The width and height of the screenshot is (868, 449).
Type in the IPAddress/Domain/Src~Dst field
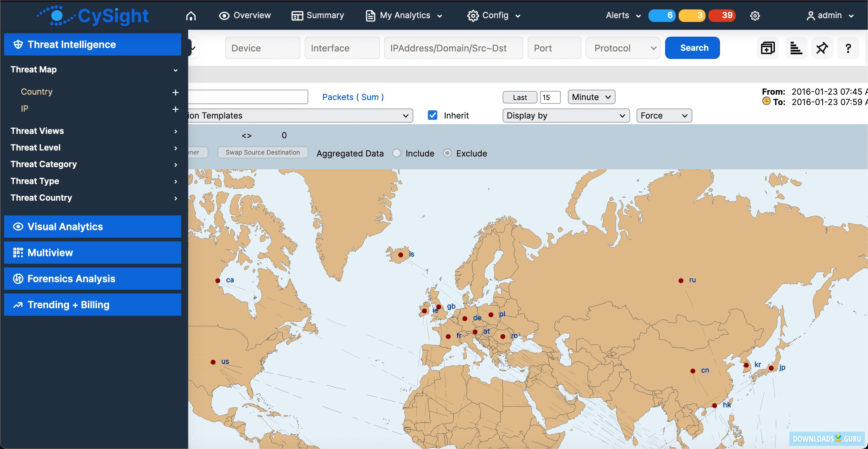453,48
